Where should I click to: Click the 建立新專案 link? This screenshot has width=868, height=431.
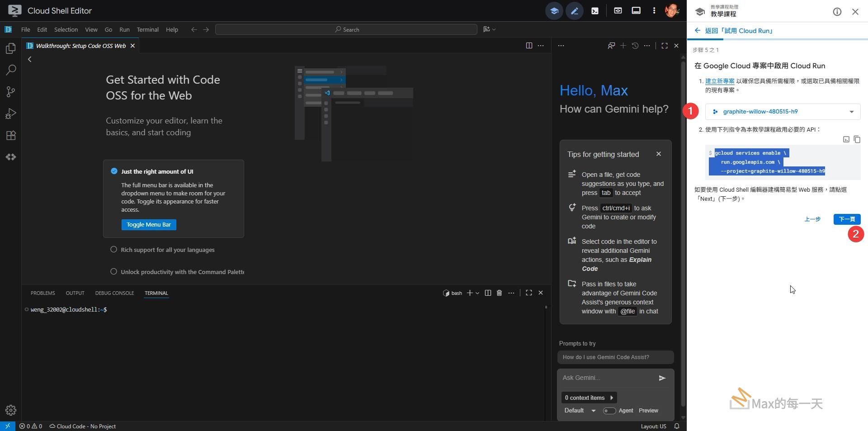(719, 81)
